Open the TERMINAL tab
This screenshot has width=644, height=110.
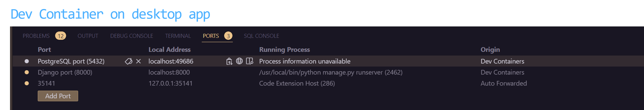pyautogui.click(x=178, y=36)
